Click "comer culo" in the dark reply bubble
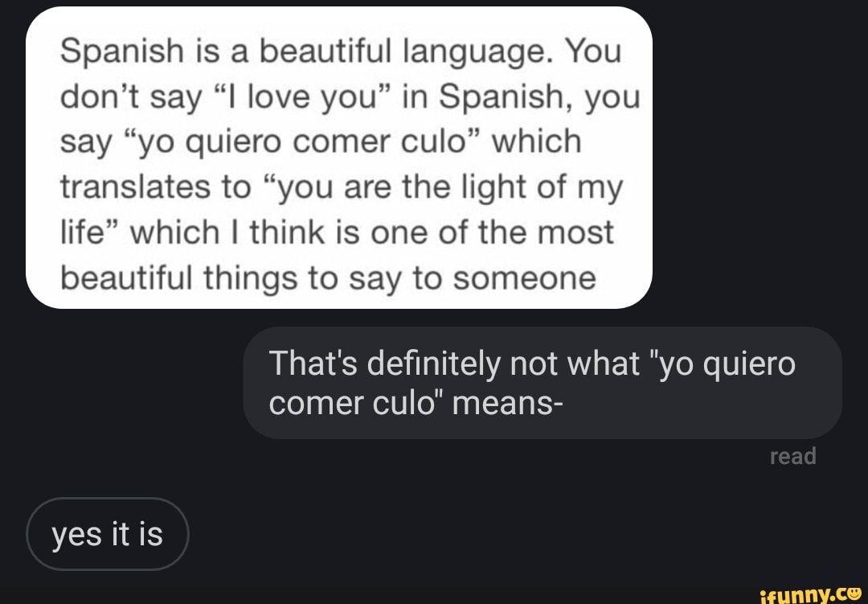This screenshot has height=604, width=868. pyautogui.click(x=354, y=402)
